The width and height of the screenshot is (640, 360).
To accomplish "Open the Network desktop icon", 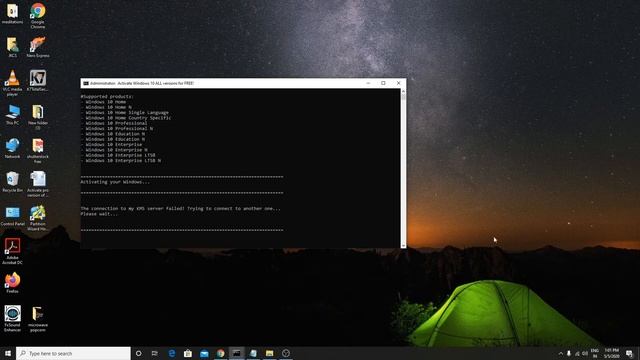I will (x=12, y=148).
